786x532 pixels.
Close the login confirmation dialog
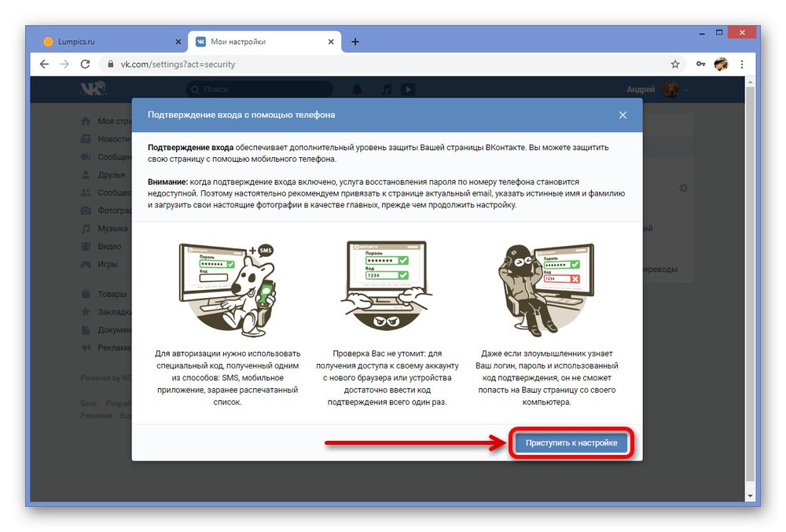623,114
